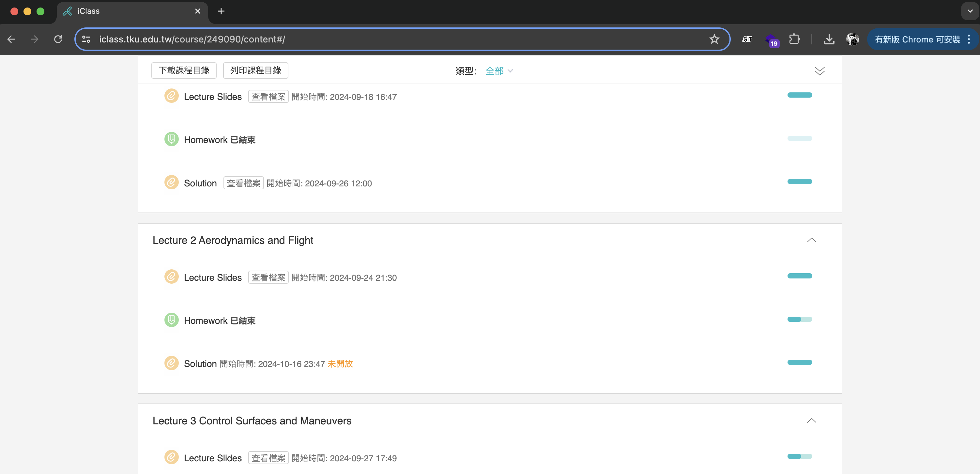Click the attachment icon for 2024-09-26 Solution
This screenshot has width=980, height=474.
[x=171, y=182]
